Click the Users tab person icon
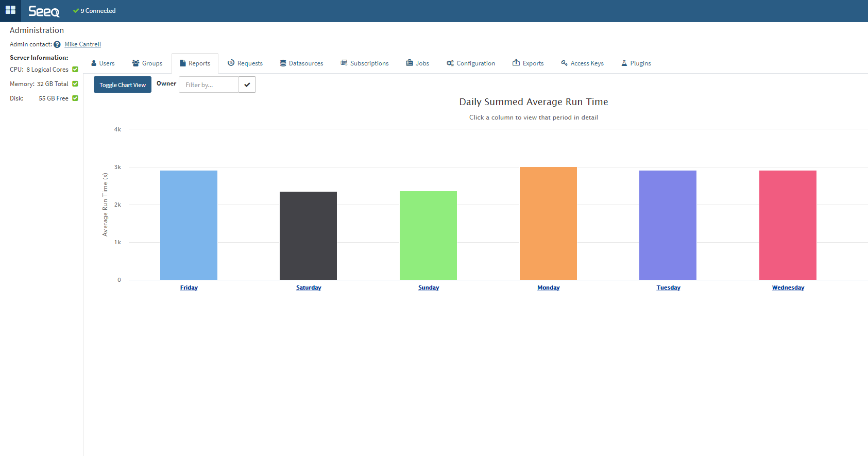The height and width of the screenshot is (456, 868). pos(94,63)
